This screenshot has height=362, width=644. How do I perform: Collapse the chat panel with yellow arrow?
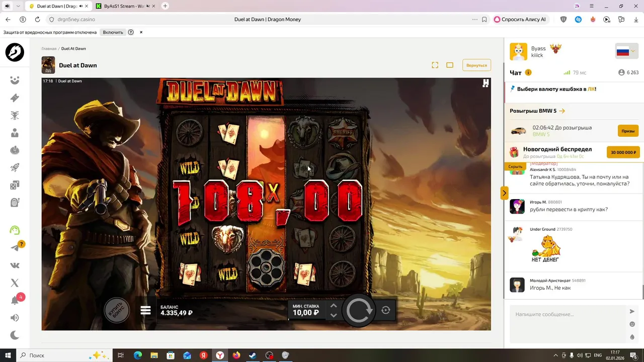(x=504, y=193)
